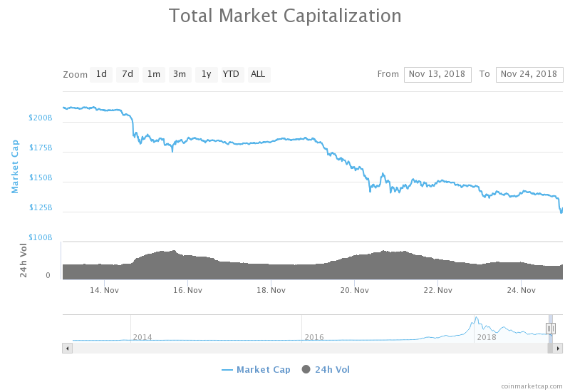
Task: Zoom chart to YTD
Action: coord(231,74)
